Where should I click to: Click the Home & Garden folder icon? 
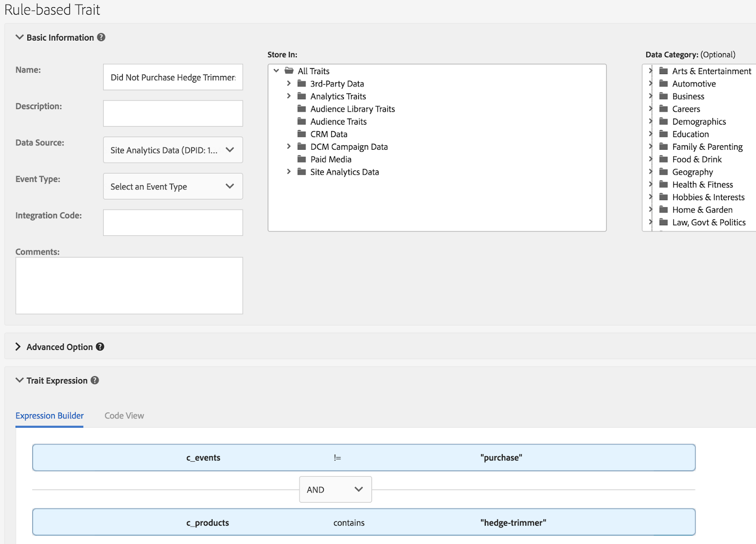pyautogui.click(x=663, y=210)
